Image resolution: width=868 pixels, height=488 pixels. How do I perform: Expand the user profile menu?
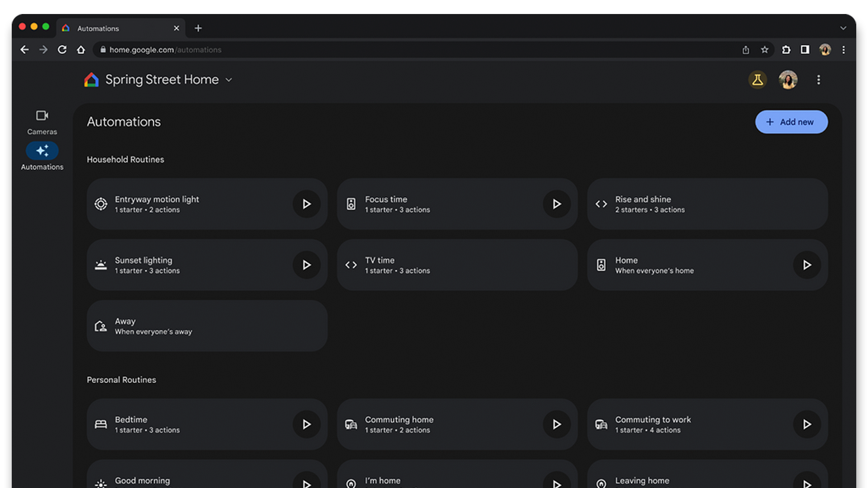(788, 79)
